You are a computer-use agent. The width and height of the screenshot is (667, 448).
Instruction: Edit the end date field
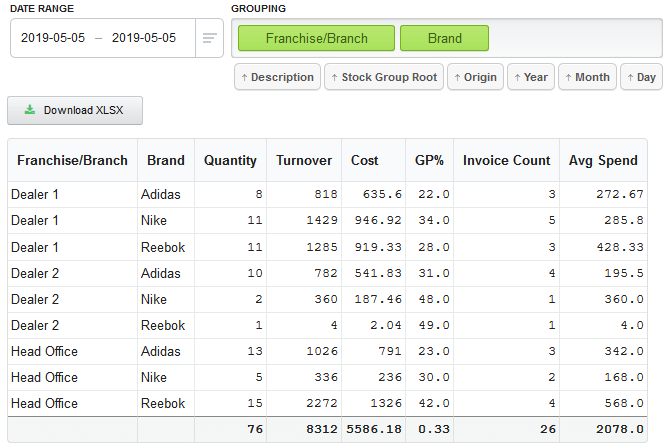pyautogui.click(x=144, y=38)
